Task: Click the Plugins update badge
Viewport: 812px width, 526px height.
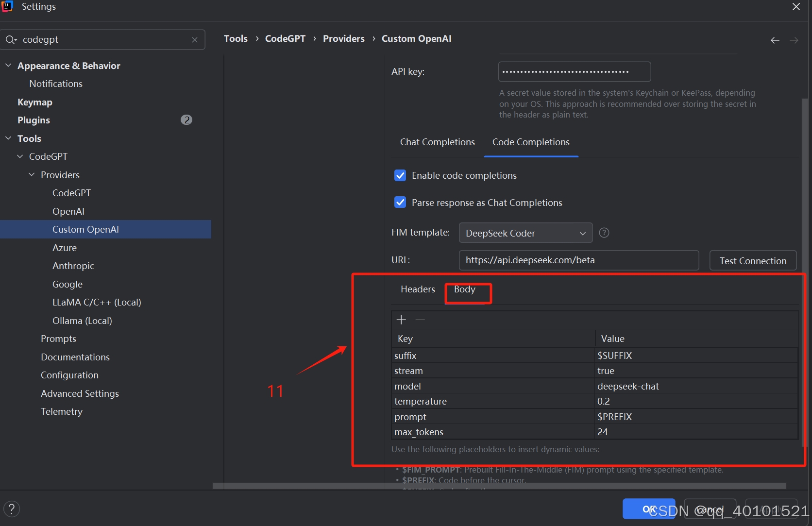Action: tap(186, 120)
